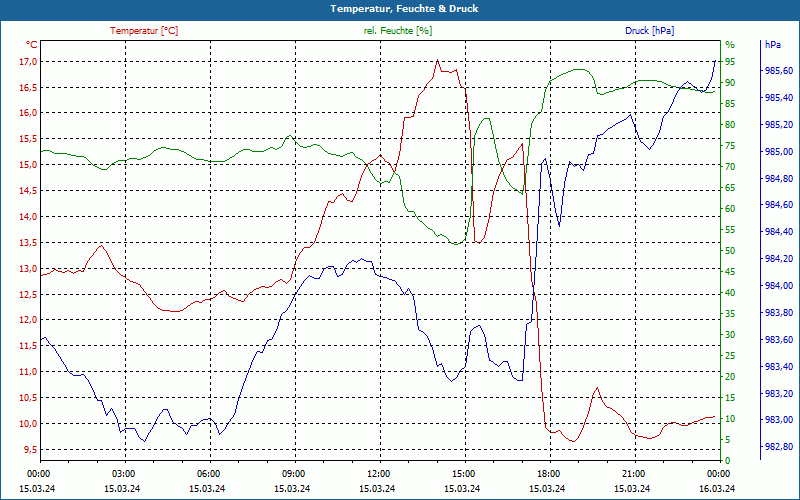
Task: Click the '9,5' temperature axis value
Action: (31, 449)
